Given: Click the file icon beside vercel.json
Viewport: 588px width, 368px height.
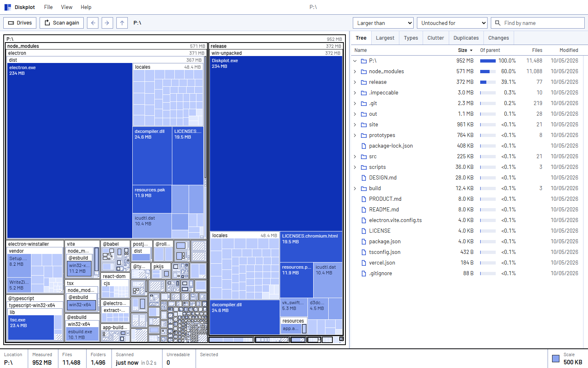Looking at the screenshot, I should pos(364,263).
